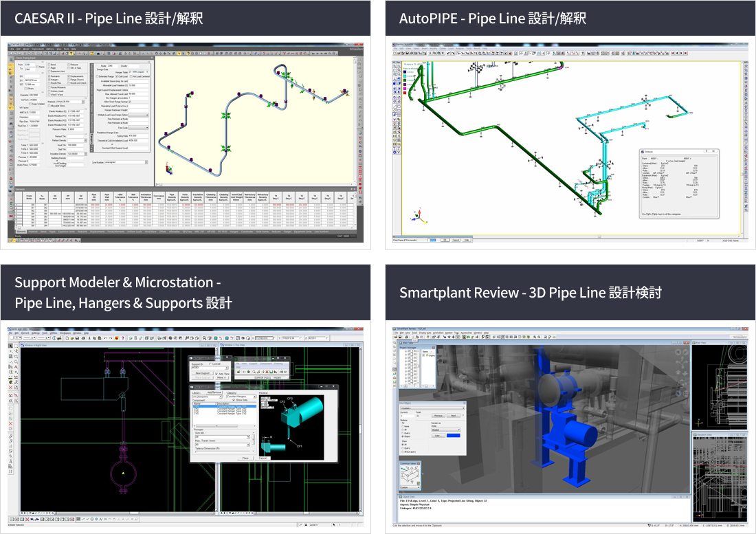The width and height of the screenshot is (756, 534).
Task: Open Material dropdown in CAESAR II
Action: point(70,102)
